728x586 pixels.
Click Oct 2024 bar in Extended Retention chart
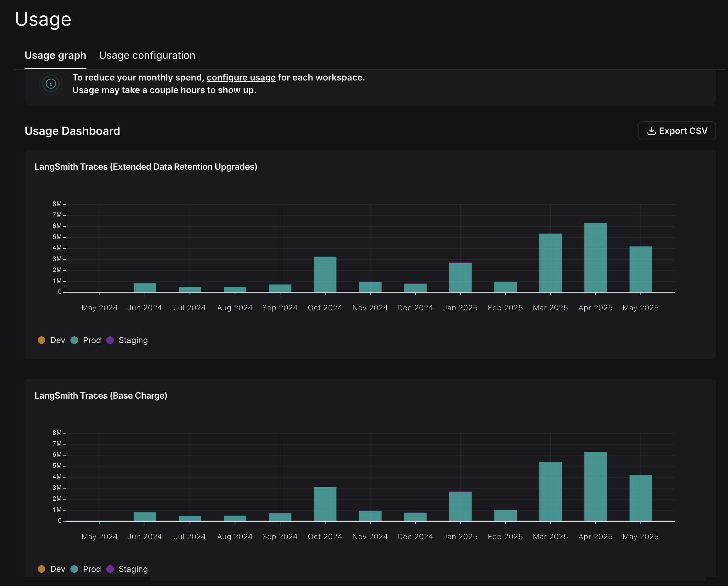tap(325, 274)
